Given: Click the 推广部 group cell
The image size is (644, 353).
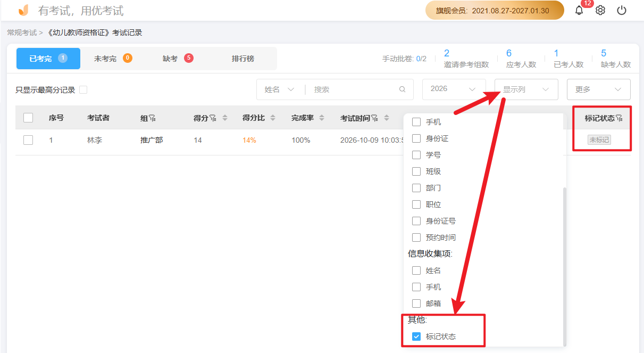Looking at the screenshot, I should (152, 140).
